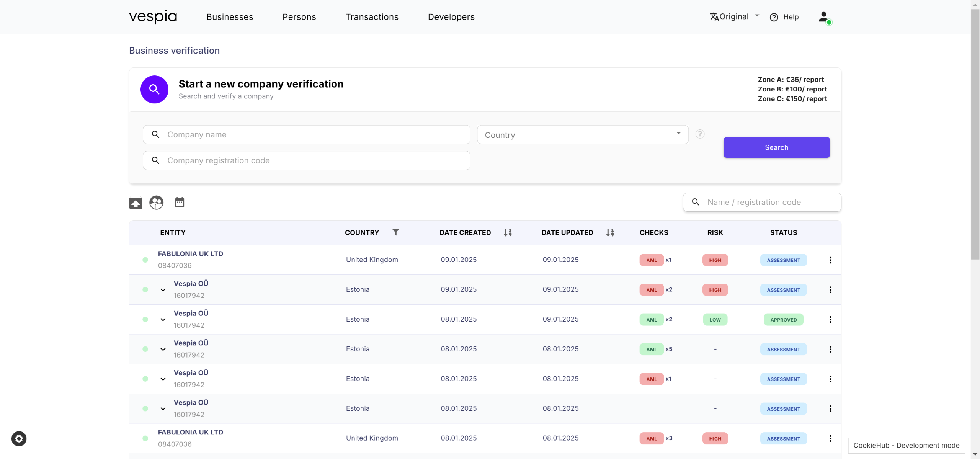This screenshot has width=980, height=459.
Task: Click the question mark beside Country field
Action: pos(700,134)
